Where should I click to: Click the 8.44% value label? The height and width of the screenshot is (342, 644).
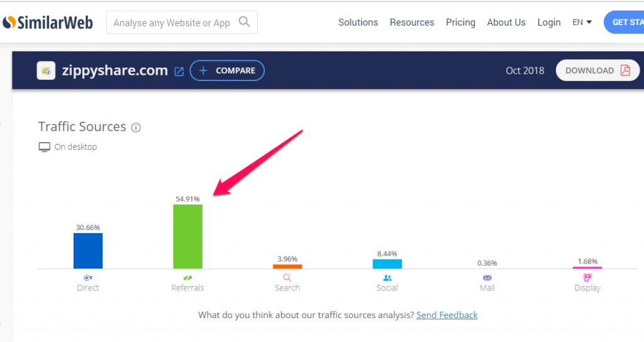[387, 254]
